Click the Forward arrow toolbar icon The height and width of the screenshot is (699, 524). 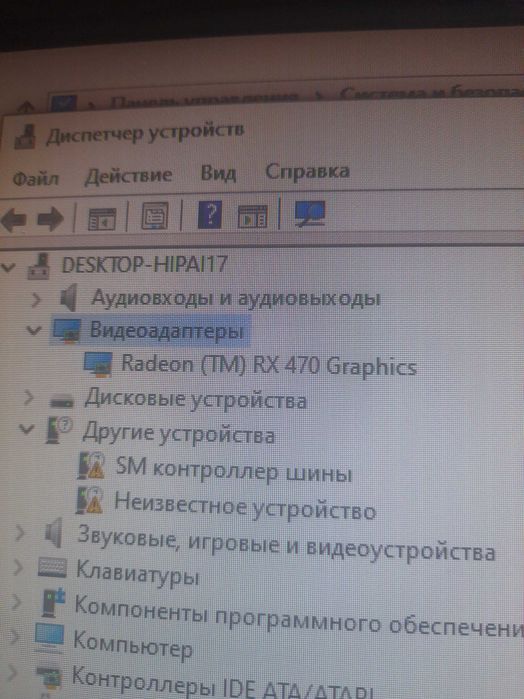pos(50,219)
